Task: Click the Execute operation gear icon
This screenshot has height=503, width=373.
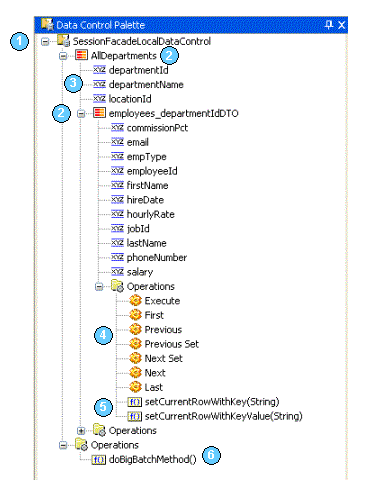Action: [x=135, y=300]
